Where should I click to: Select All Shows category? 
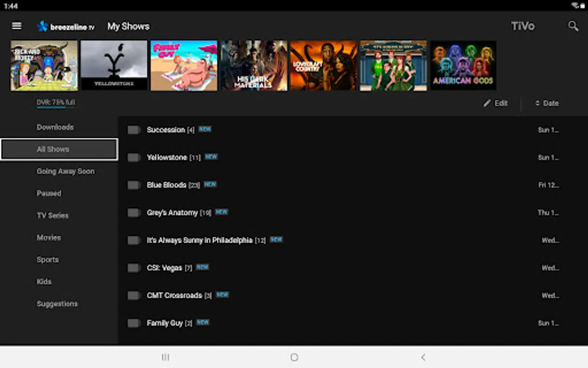[x=59, y=149]
